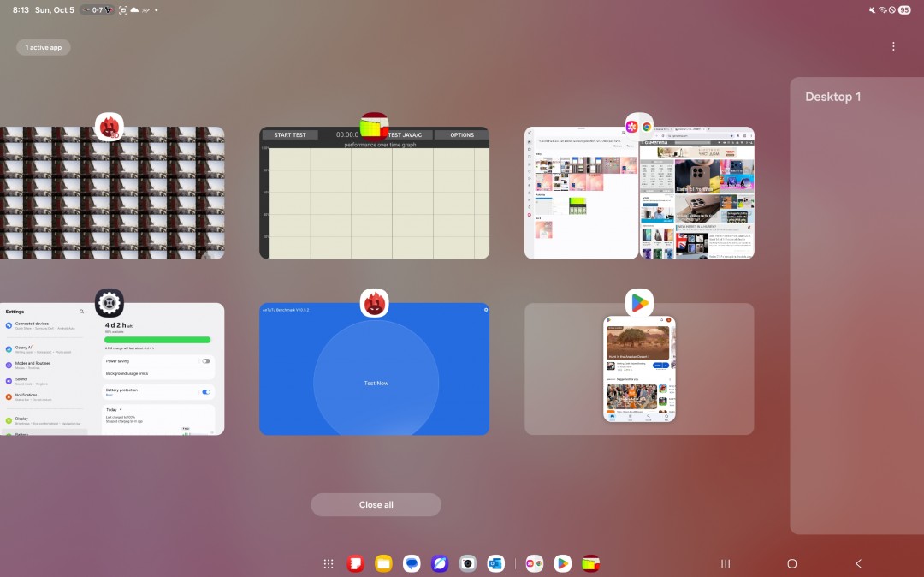Open Messages app in the dock
Screen dimensions: 924x577
(x=412, y=563)
